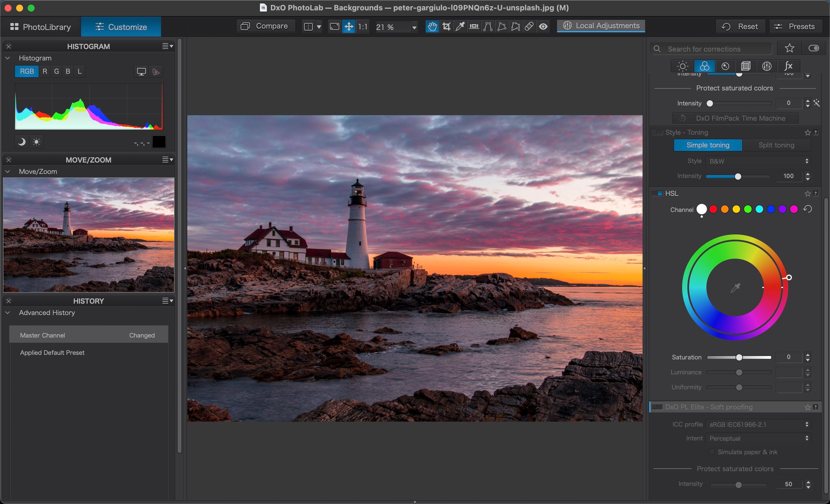This screenshot has width=830, height=504.
Task: Select the Crop tool icon
Action: [446, 26]
